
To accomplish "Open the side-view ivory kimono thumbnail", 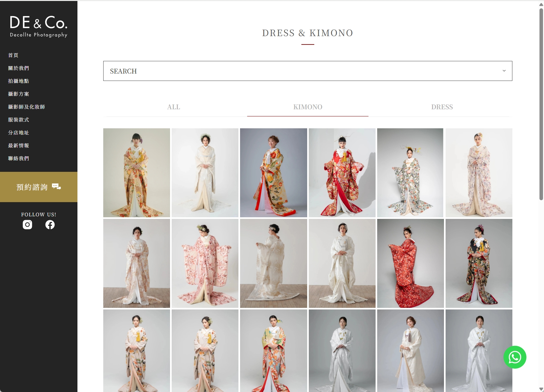I will point(274,263).
